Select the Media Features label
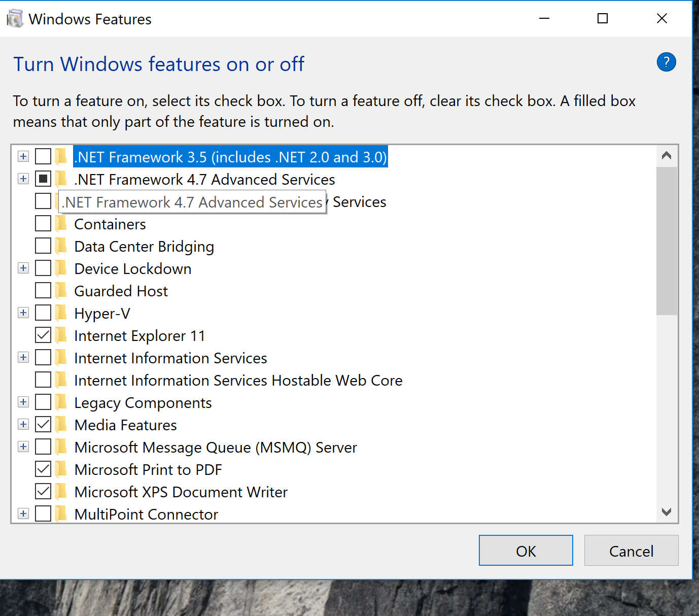This screenshot has height=616, width=699. coord(125,425)
